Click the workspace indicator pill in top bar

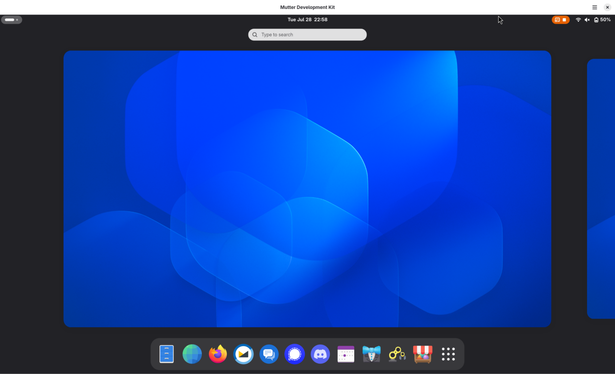click(x=11, y=20)
